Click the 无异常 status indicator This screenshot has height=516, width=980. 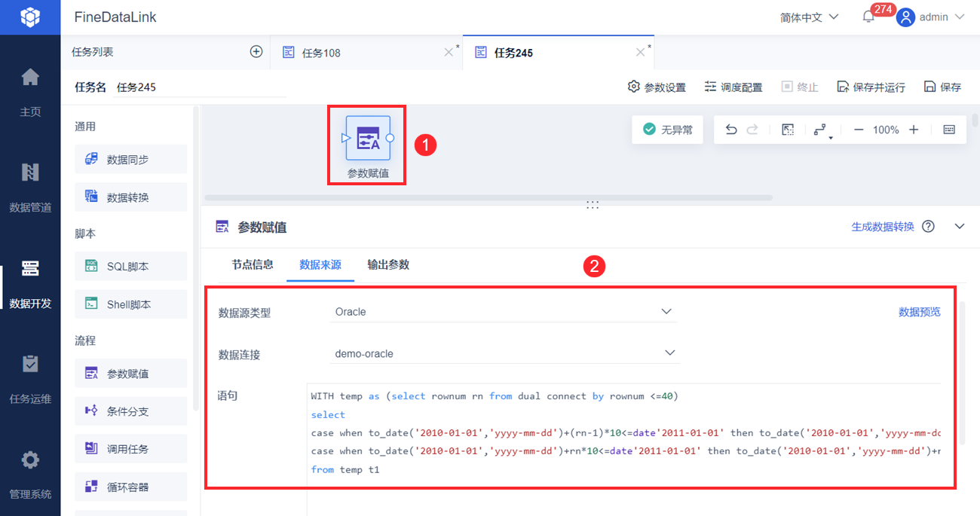(667, 130)
